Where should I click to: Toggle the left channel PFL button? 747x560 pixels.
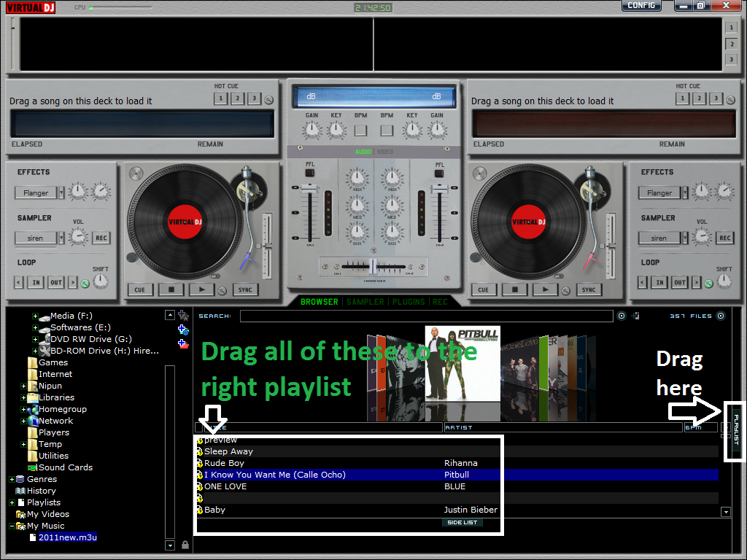[x=310, y=173]
